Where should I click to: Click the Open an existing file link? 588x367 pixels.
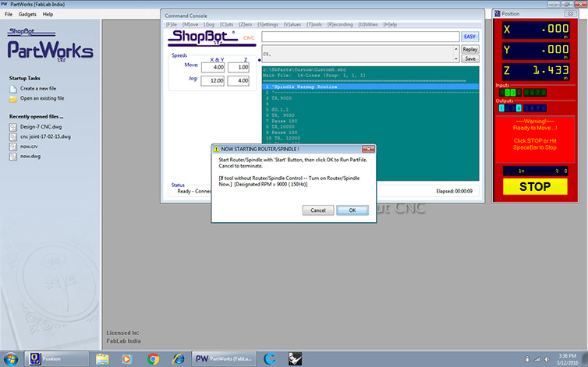[42, 98]
